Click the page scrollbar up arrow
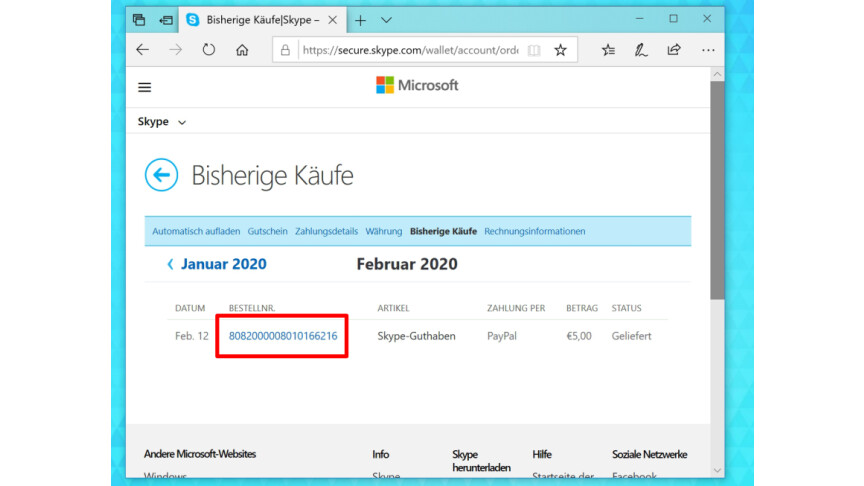 coord(717,74)
